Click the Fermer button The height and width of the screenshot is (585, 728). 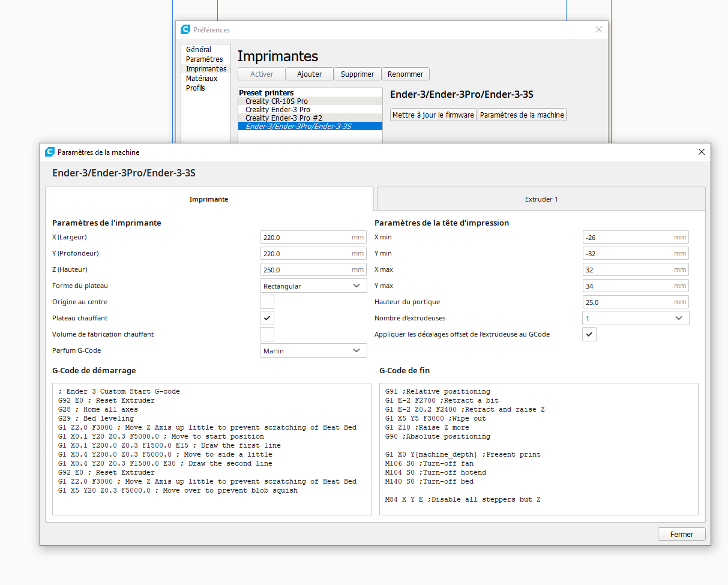(682, 534)
